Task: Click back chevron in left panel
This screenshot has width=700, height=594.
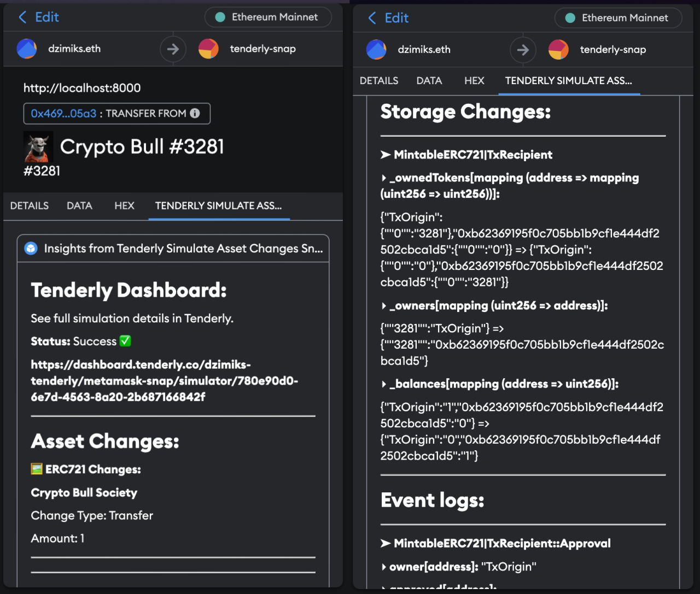Action: 22,17
